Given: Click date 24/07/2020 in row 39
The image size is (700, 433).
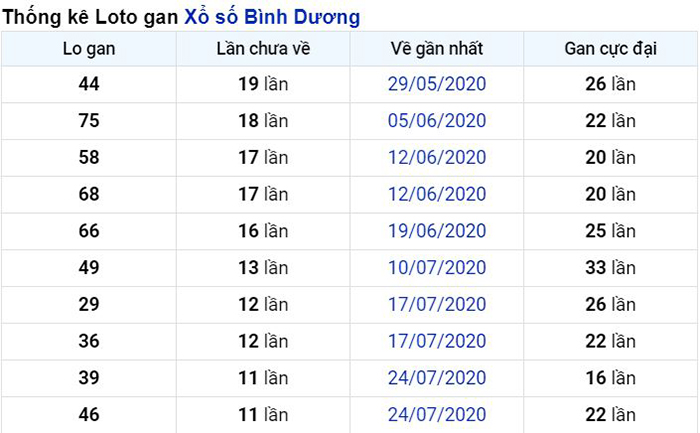Looking at the screenshot, I should pyautogui.click(x=437, y=378).
